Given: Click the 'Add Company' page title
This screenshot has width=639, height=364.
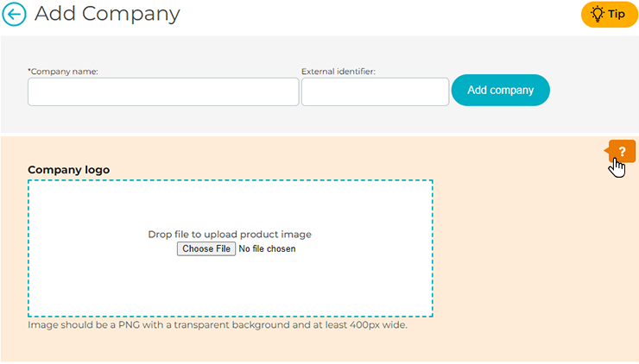Looking at the screenshot, I should (108, 15).
